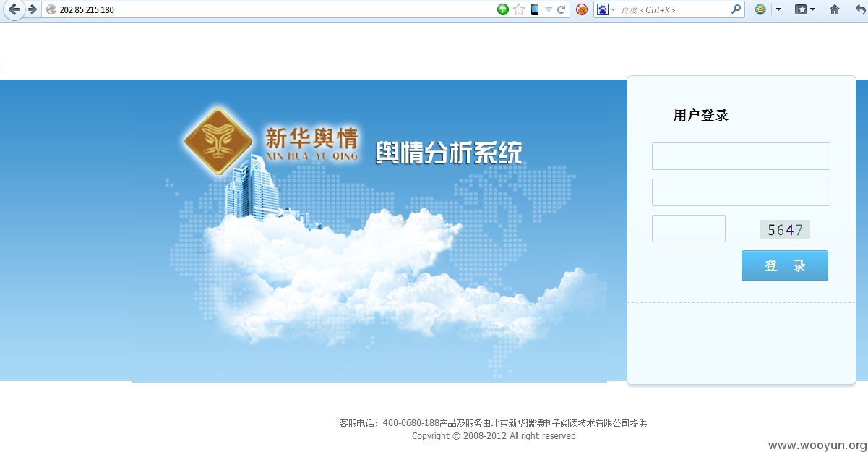Image resolution: width=868 pixels, height=452 pixels.
Task: Click the globe site identity icon
Action: tap(51, 9)
